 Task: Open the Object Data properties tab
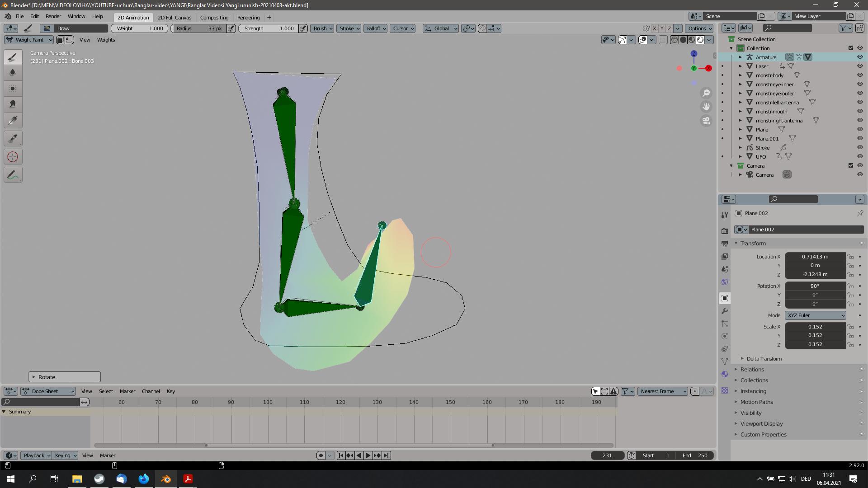point(725,361)
